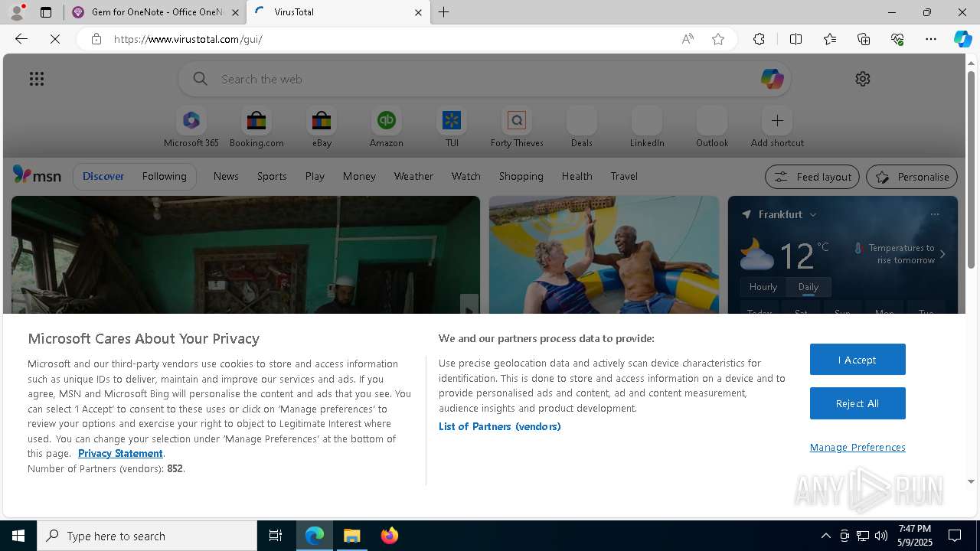
Task: Open the Shopping menu item
Action: (521, 176)
